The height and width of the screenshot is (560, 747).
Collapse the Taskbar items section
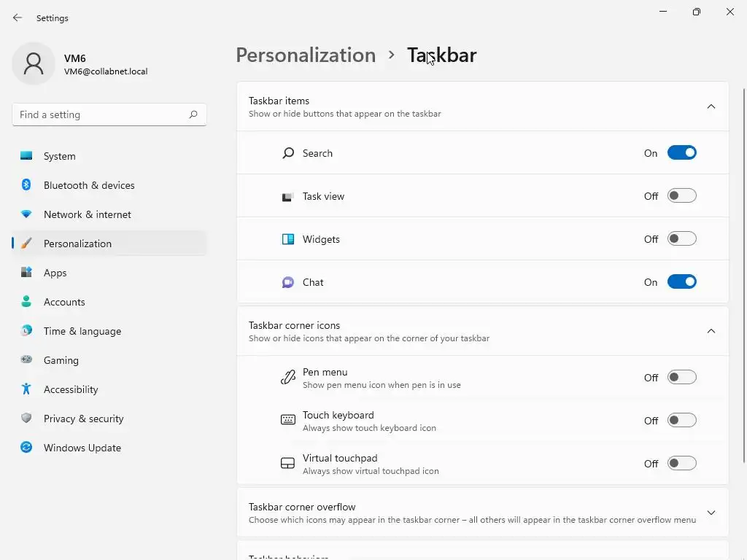[x=711, y=106]
